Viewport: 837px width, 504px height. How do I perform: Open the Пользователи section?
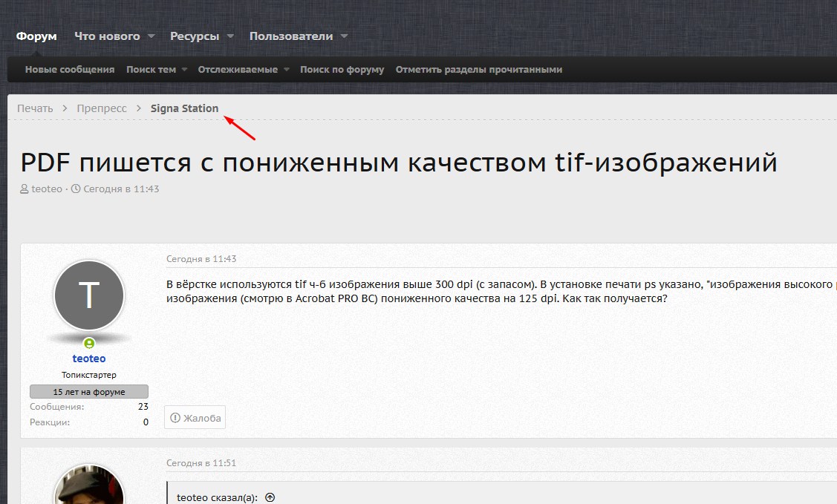[291, 36]
